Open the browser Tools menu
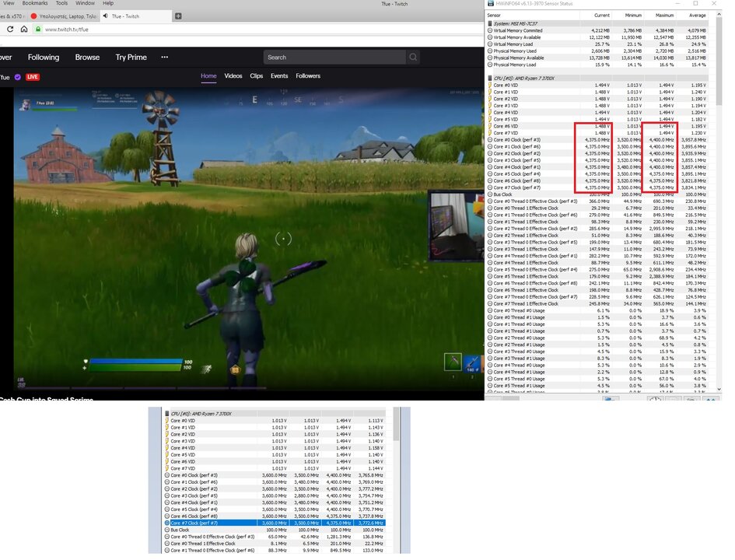The image size is (735, 560). (62, 3)
